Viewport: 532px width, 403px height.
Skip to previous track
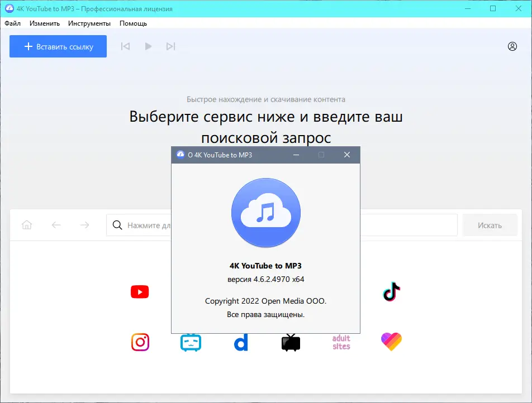click(125, 46)
